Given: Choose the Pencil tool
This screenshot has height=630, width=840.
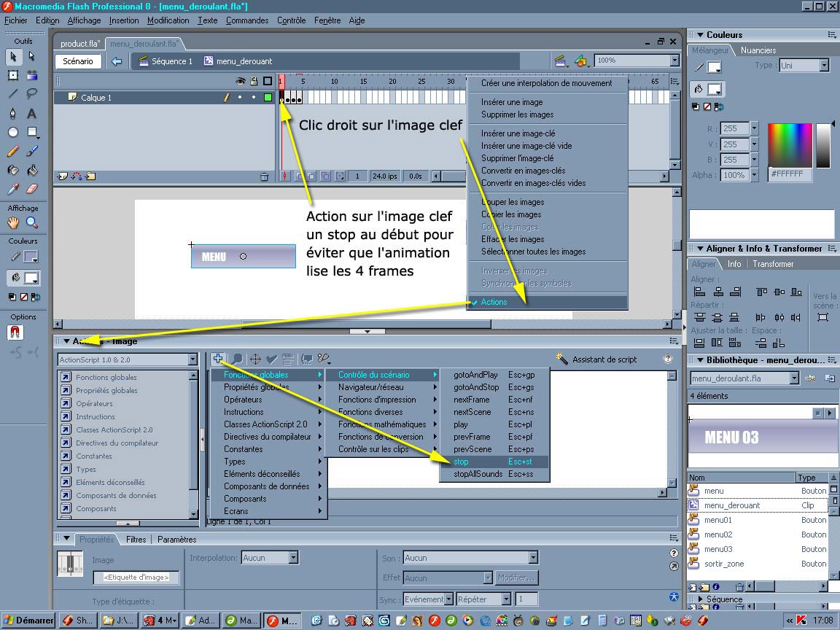Looking at the screenshot, I should 13,151.
